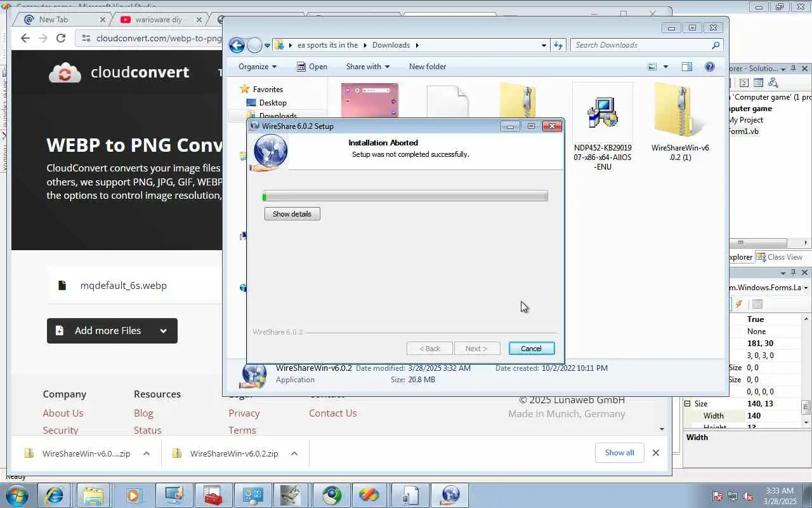Image resolution: width=812 pixels, height=508 pixels.
Task: Go back in the Downloads Explorer window
Action: [237, 45]
